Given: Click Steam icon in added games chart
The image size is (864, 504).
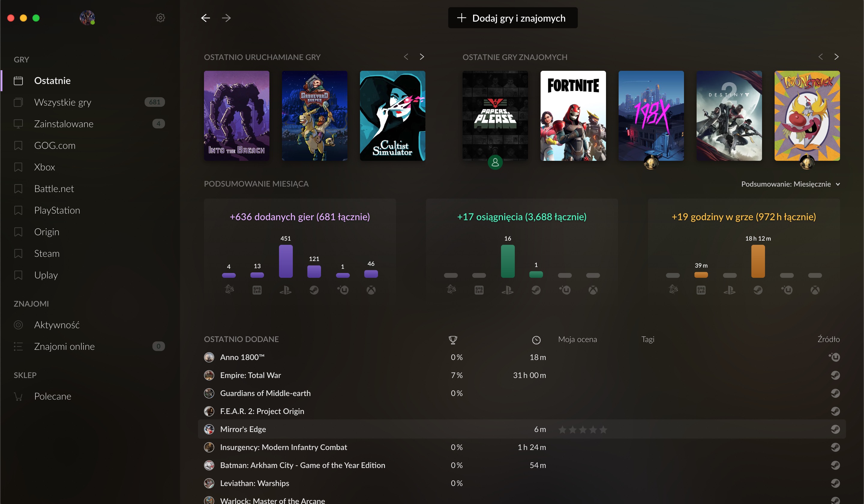Looking at the screenshot, I should 314,290.
